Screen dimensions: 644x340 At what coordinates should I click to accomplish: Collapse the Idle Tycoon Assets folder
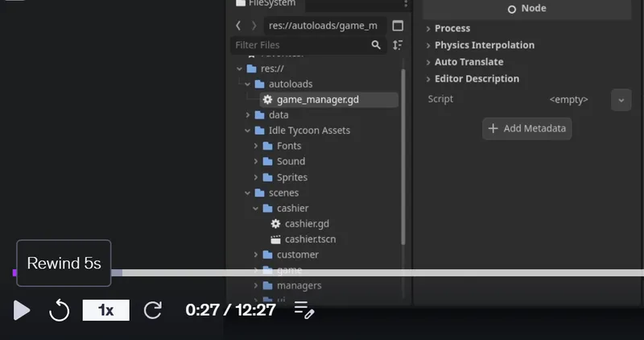click(x=248, y=131)
